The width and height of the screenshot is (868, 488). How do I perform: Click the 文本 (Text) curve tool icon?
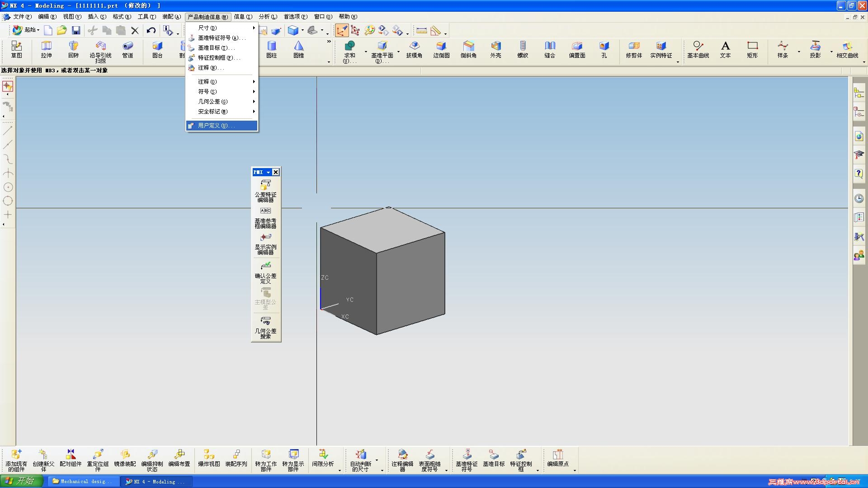[x=725, y=47]
